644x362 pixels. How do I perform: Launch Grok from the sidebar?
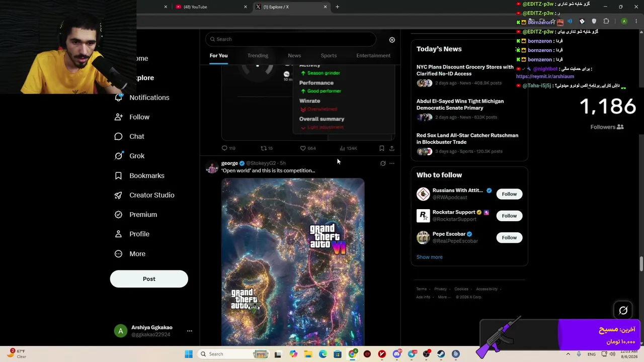(129, 156)
